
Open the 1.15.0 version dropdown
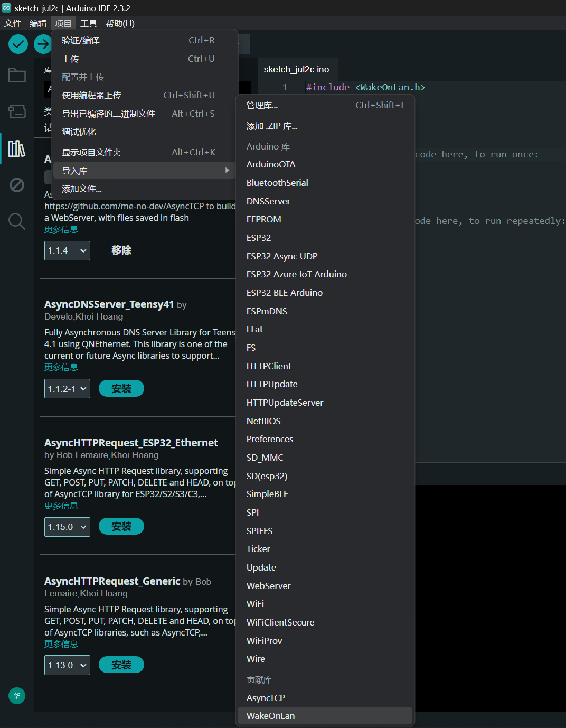tap(67, 527)
